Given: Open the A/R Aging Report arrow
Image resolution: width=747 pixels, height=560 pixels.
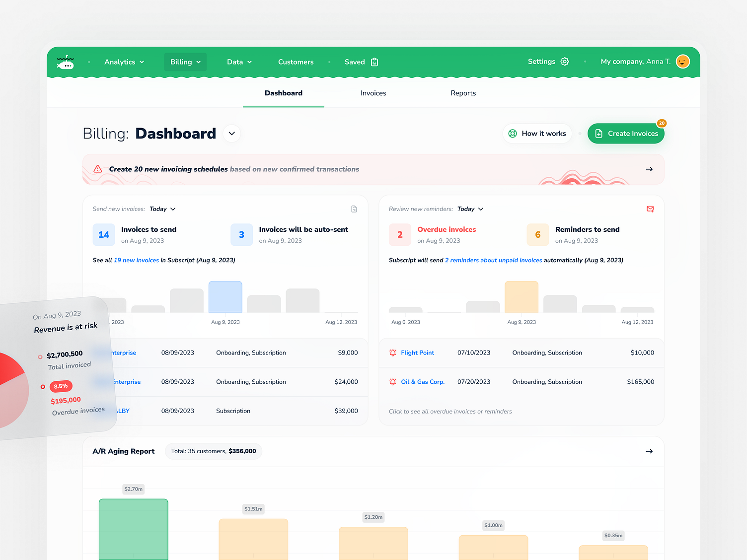Looking at the screenshot, I should [x=649, y=451].
